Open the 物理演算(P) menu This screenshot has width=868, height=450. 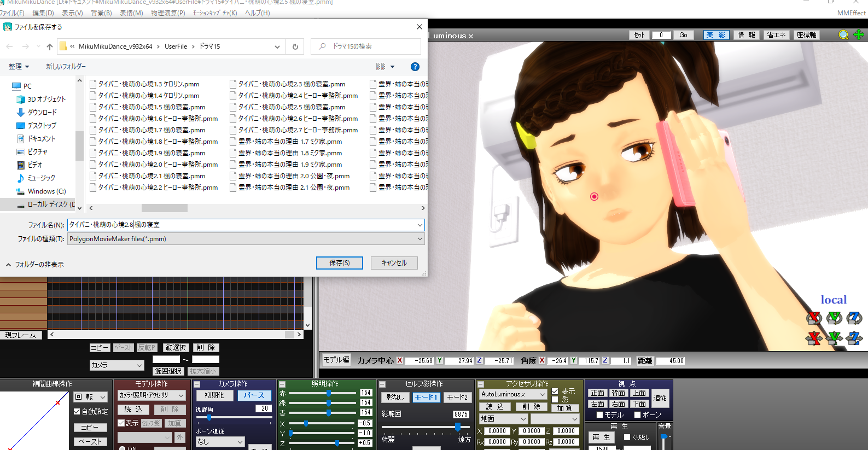tap(168, 13)
